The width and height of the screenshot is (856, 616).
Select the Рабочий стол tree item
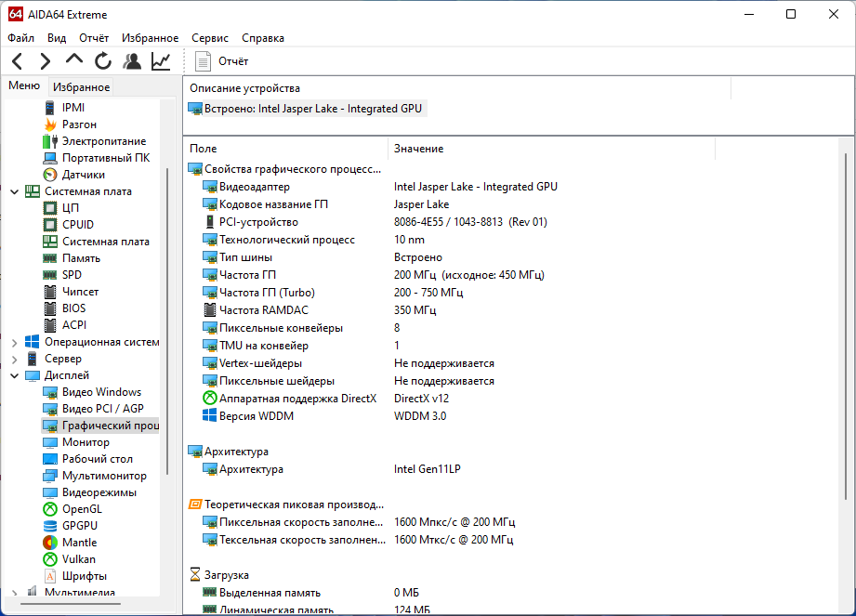point(88,459)
